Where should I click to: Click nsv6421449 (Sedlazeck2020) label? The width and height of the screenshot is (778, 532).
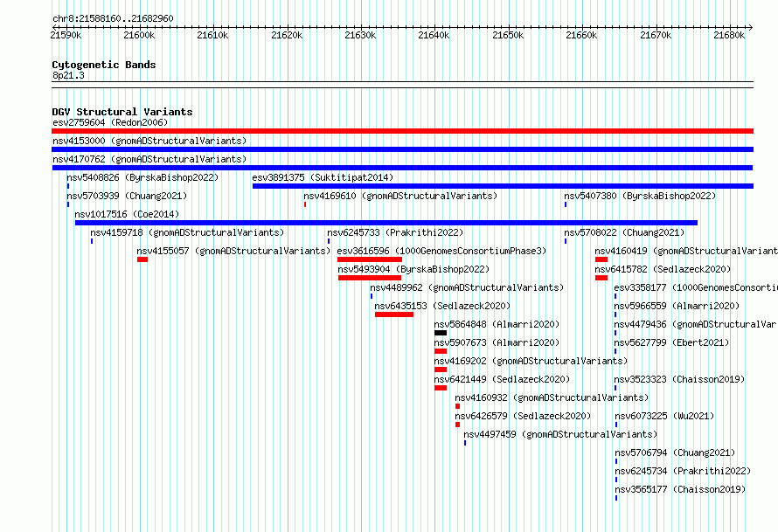(x=502, y=379)
